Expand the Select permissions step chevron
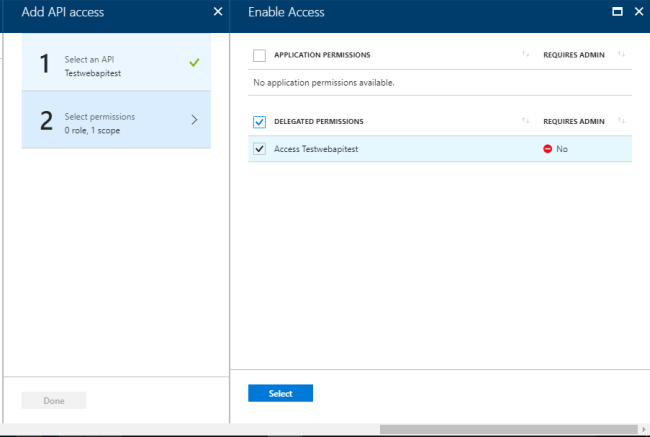 coord(194,120)
